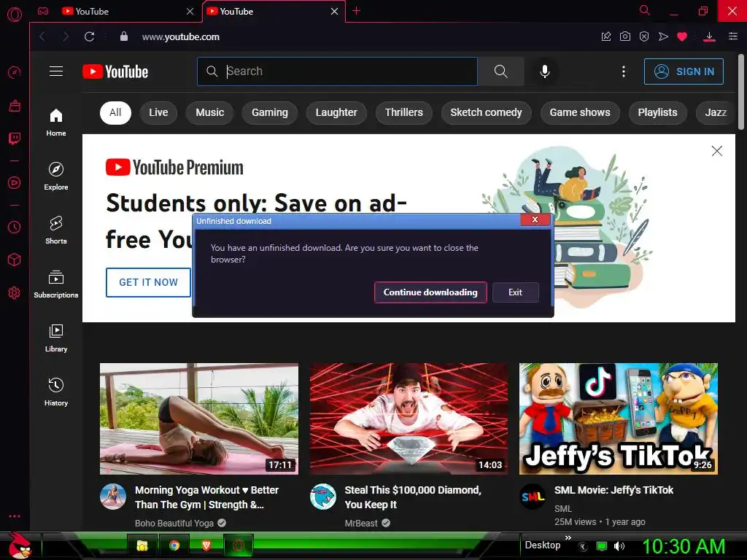747x560 pixels.
Task: Open the Easy Setup sliders icon
Action: pyautogui.click(x=733, y=36)
